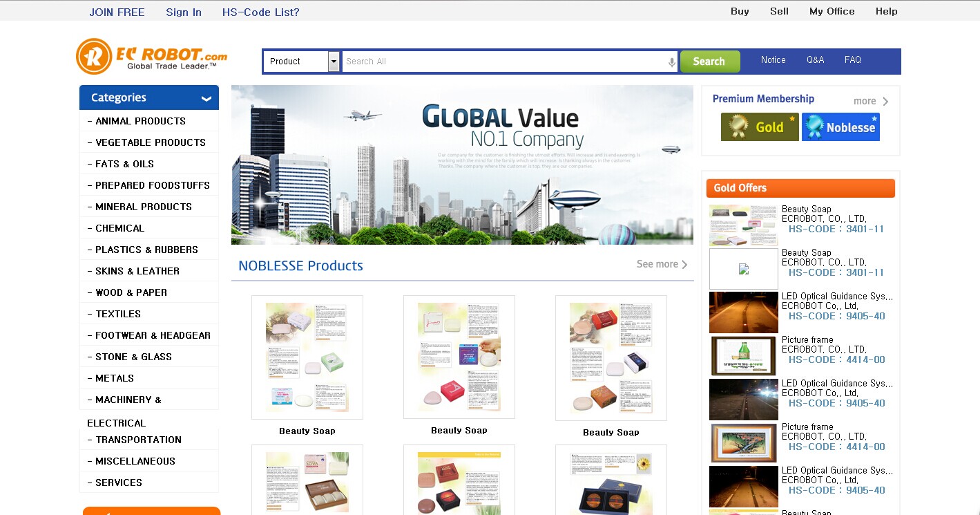980x515 pixels.
Task: Go to the Q&A page
Action: (816, 60)
